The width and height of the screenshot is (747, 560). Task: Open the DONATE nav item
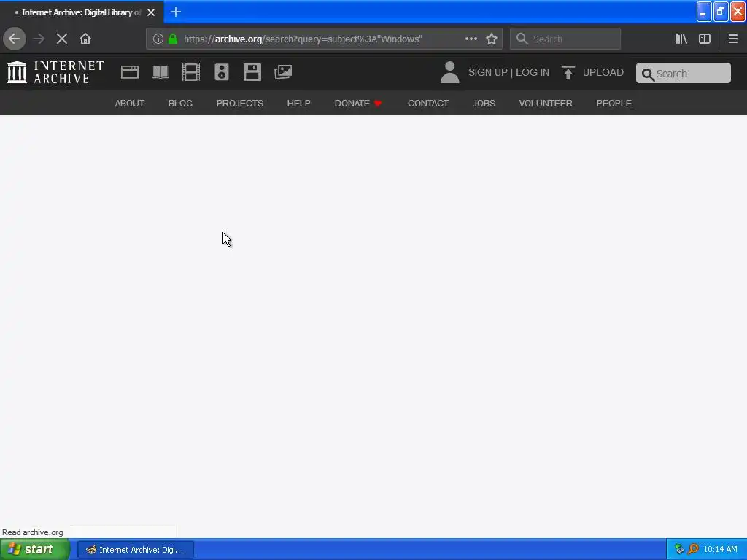point(358,104)
